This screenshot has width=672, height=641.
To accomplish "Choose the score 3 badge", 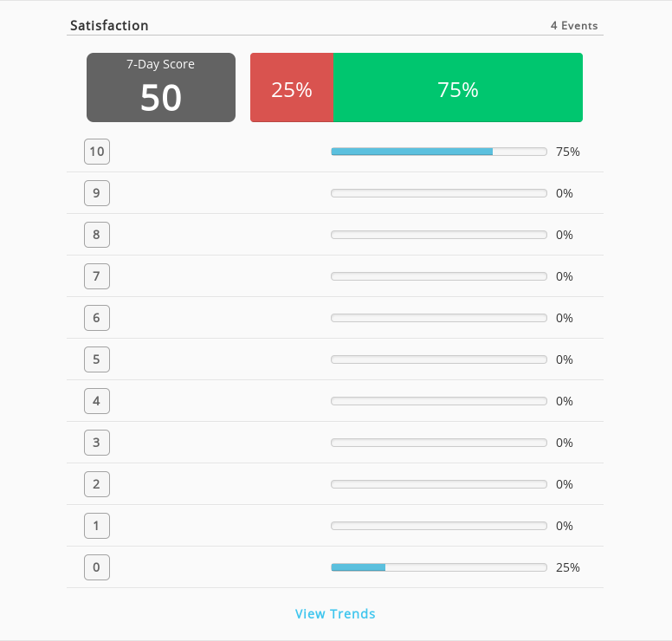I will (97, 443).
